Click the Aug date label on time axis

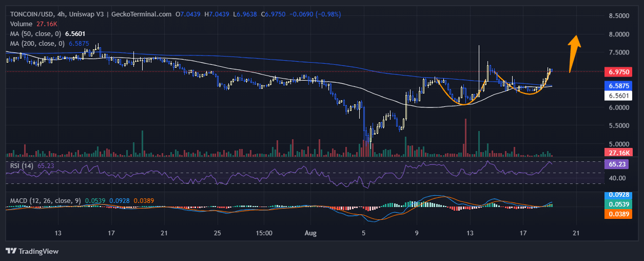click(311, 233)
